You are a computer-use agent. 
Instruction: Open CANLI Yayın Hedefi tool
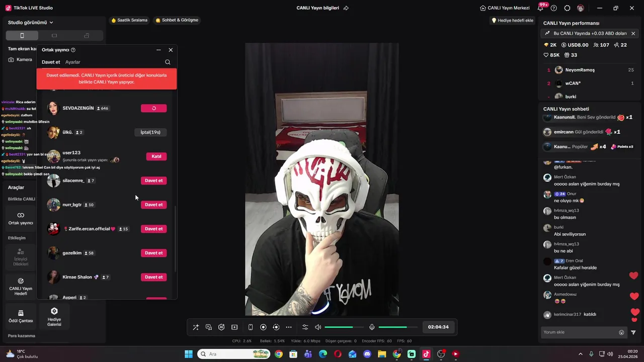click(21, 287)
